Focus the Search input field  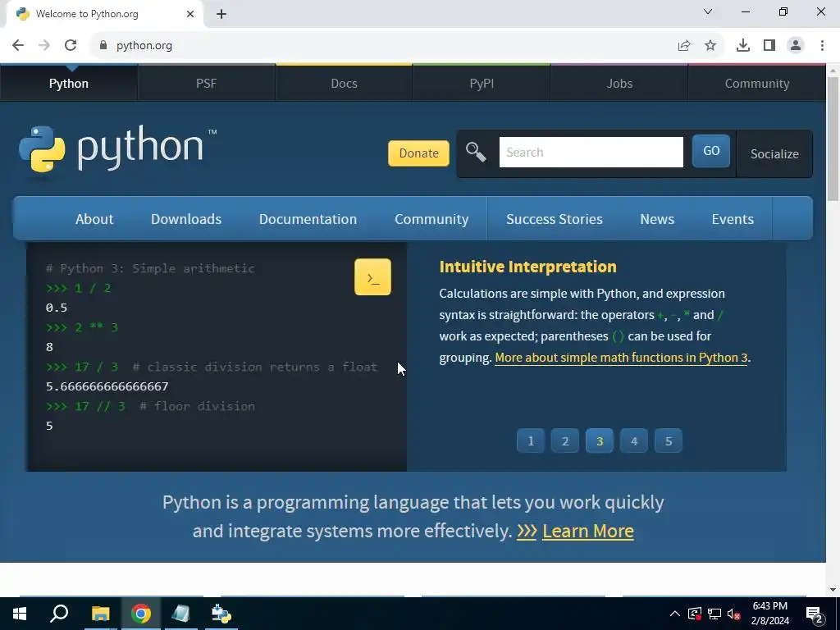click(591, 152)
